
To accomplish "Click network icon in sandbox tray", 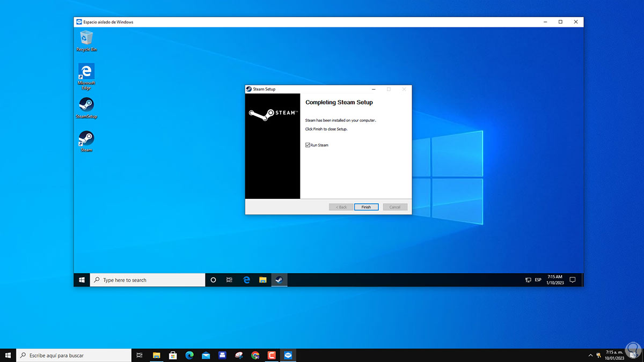I will point(528,280).
